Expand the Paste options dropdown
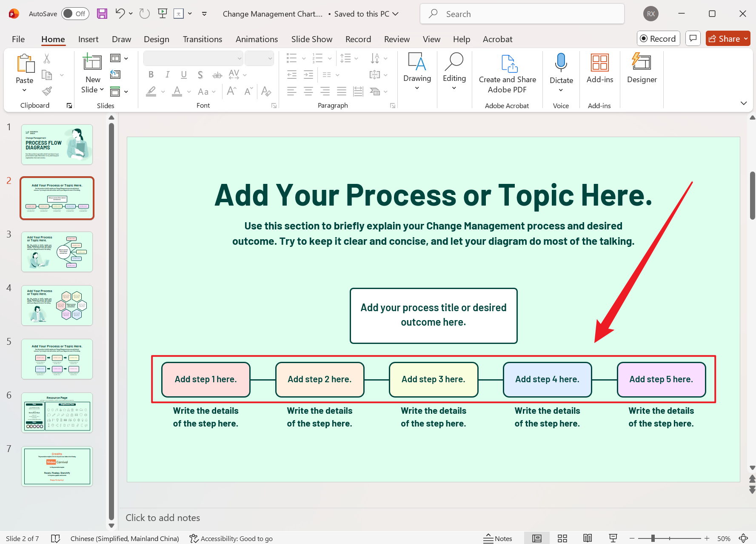Viewport: 756px width, 544px height. click(24, 90)
